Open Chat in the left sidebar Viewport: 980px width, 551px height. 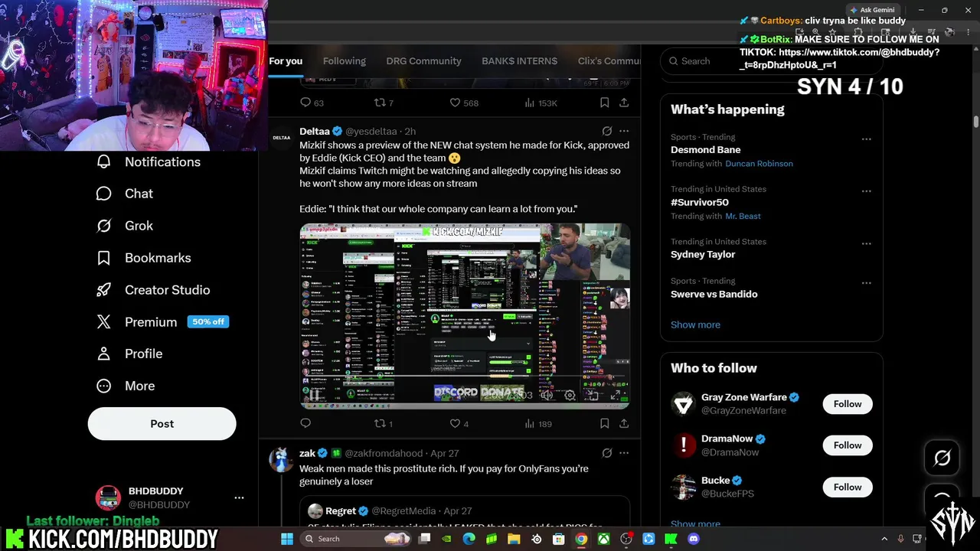(x=125, y=194)
